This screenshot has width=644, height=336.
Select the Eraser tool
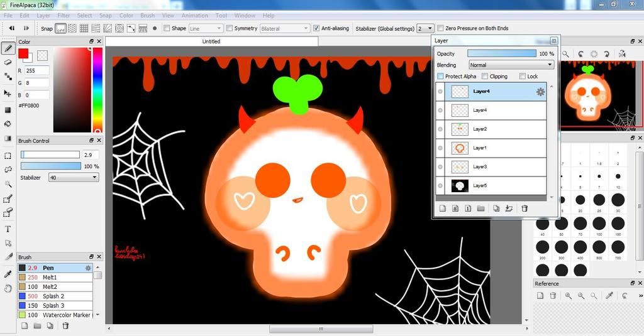point(8,62)
